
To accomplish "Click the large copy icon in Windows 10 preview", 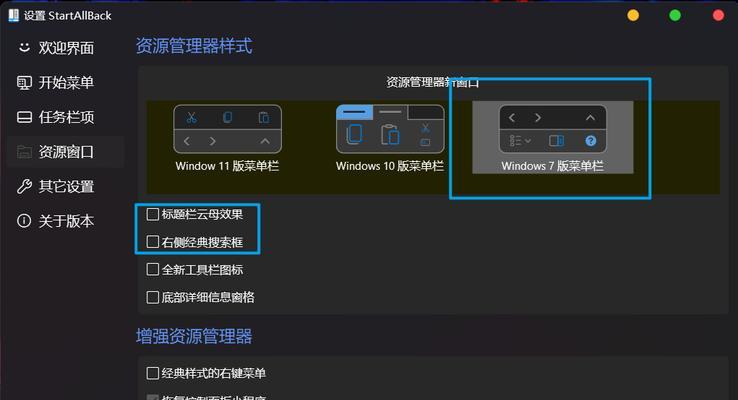I will pyautogui.click(x=354, y=135).
